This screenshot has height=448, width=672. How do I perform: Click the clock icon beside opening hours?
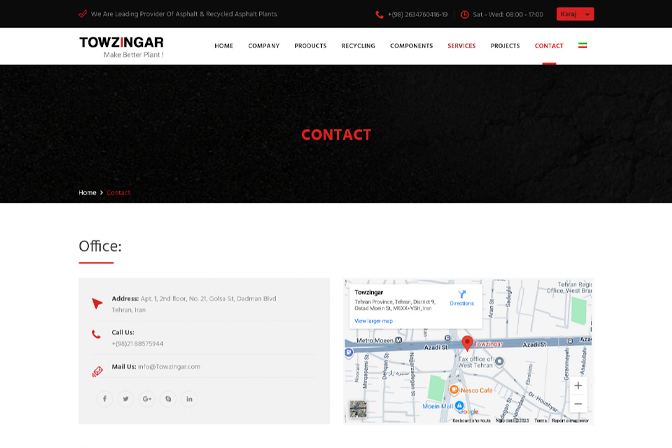[x=465, y=15]
